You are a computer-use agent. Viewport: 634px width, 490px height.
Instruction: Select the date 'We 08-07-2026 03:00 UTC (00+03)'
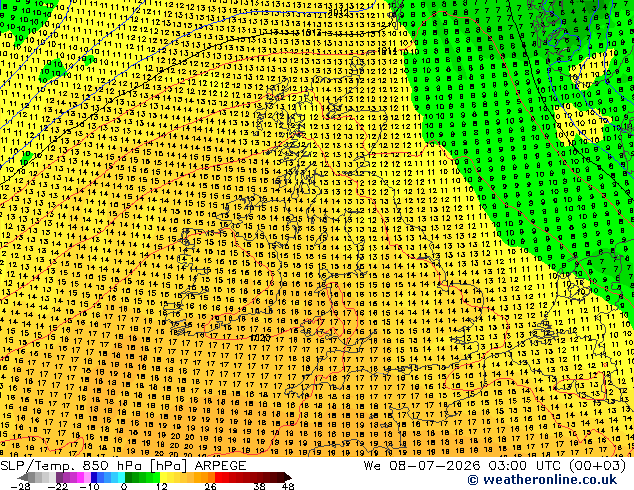coord(495,466)
